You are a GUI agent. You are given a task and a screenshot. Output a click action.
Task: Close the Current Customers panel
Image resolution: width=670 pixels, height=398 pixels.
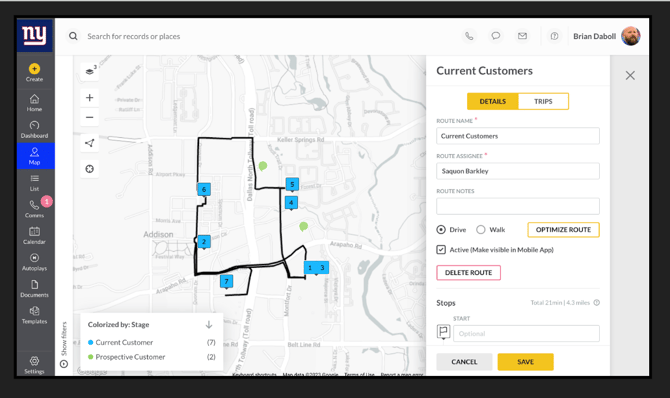[630, 76]
